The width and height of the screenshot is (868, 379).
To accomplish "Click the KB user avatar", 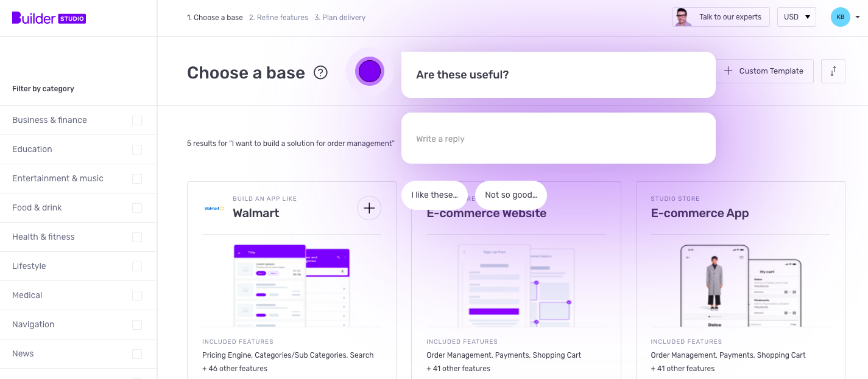I will pos(840,17).
